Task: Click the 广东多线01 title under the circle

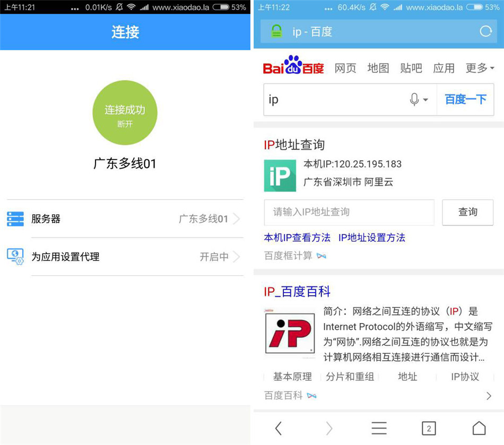Action: pos(125,163)
